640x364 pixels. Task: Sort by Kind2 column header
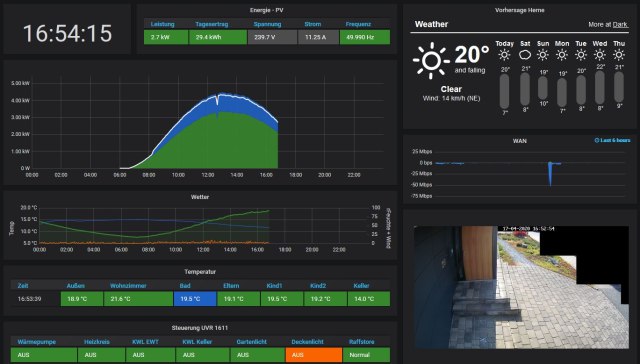pyautogui.click(x=318, y=286)
